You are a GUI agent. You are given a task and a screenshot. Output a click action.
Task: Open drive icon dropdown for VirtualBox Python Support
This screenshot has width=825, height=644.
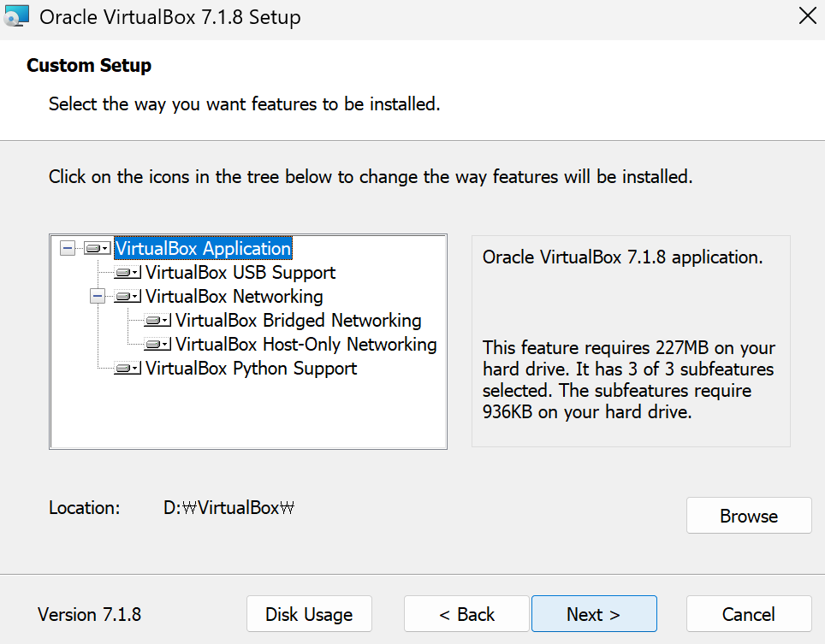pyautogui.click(x=128, y=368)
